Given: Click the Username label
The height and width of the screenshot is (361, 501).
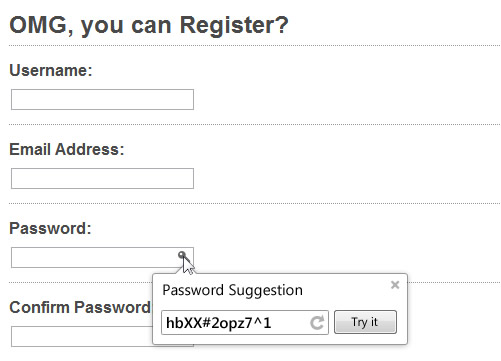Looking at the screenshot, I should [x=51, y=70].
